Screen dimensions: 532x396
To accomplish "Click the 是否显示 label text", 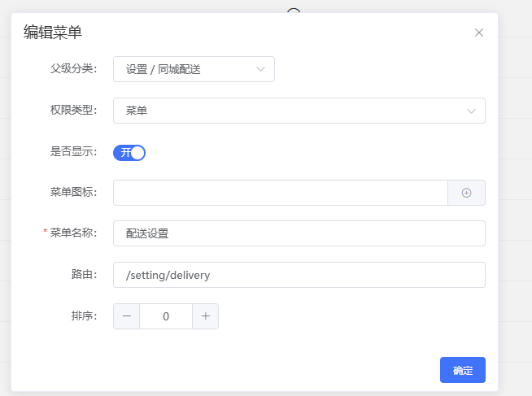I will pos(73,152).
